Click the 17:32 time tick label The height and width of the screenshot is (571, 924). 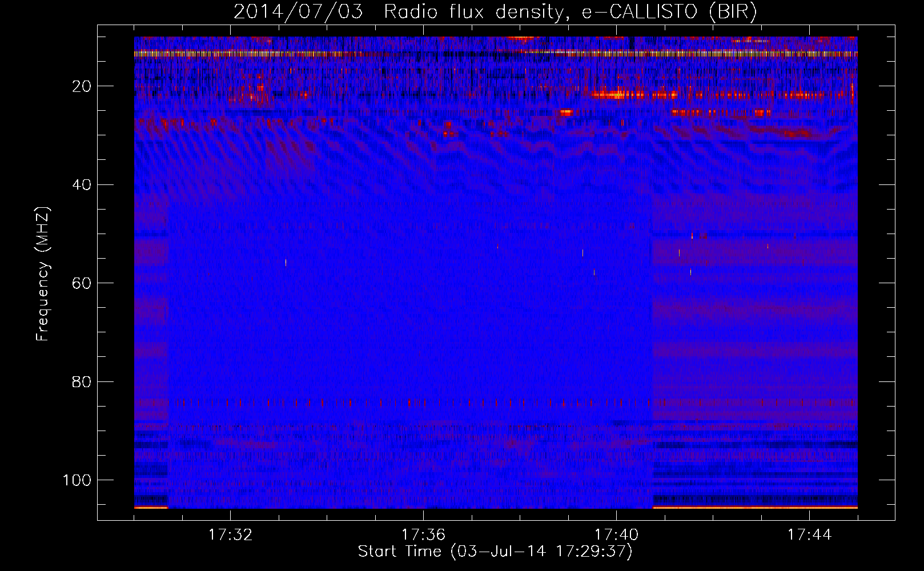coord(230,535)
